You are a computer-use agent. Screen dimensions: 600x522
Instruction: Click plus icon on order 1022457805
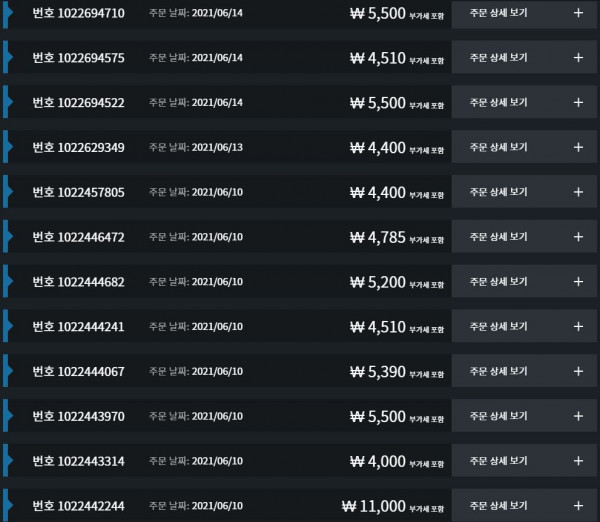click(578, 192)
